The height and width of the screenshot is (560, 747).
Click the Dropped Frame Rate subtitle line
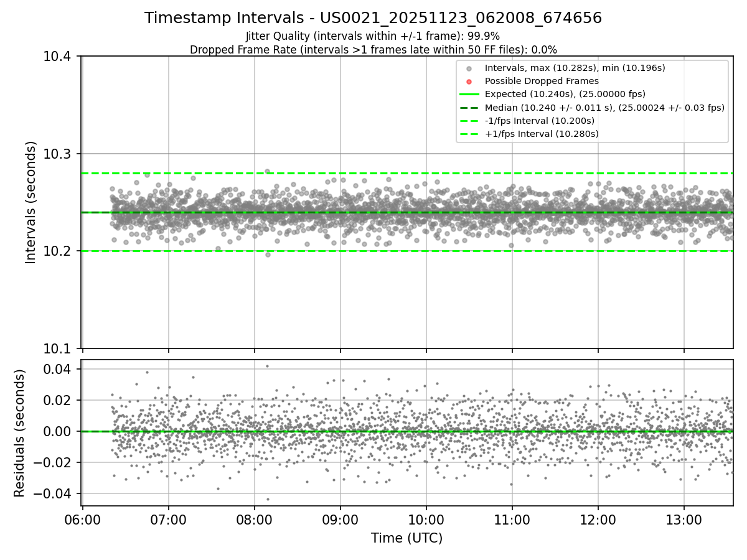(x=373, y=50)
